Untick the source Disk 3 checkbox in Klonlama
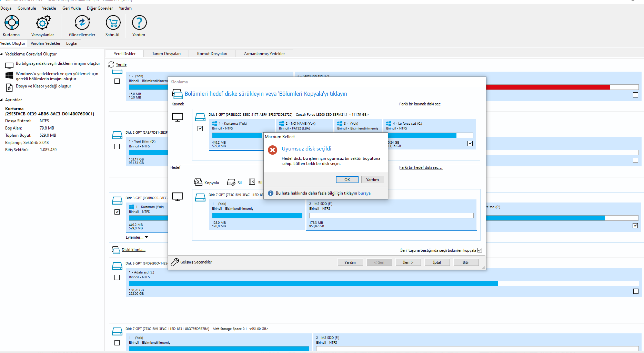 pyautogui.click(x=200, y=128)
